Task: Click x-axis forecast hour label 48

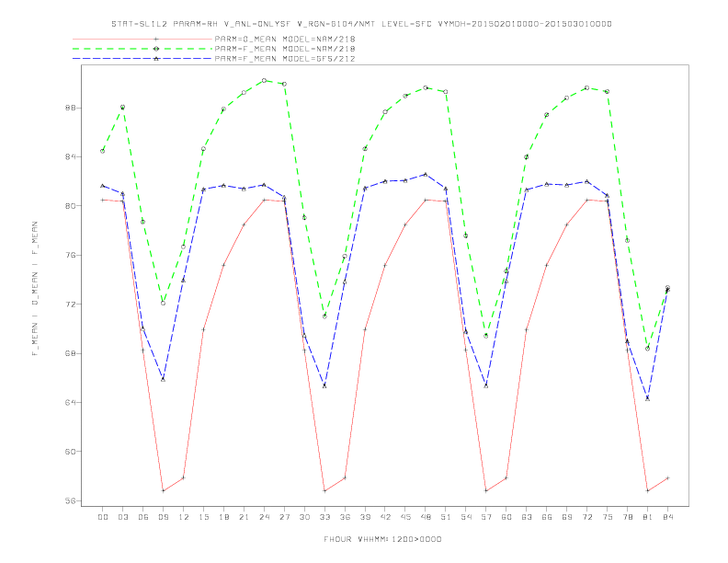Action: [426, 517]
